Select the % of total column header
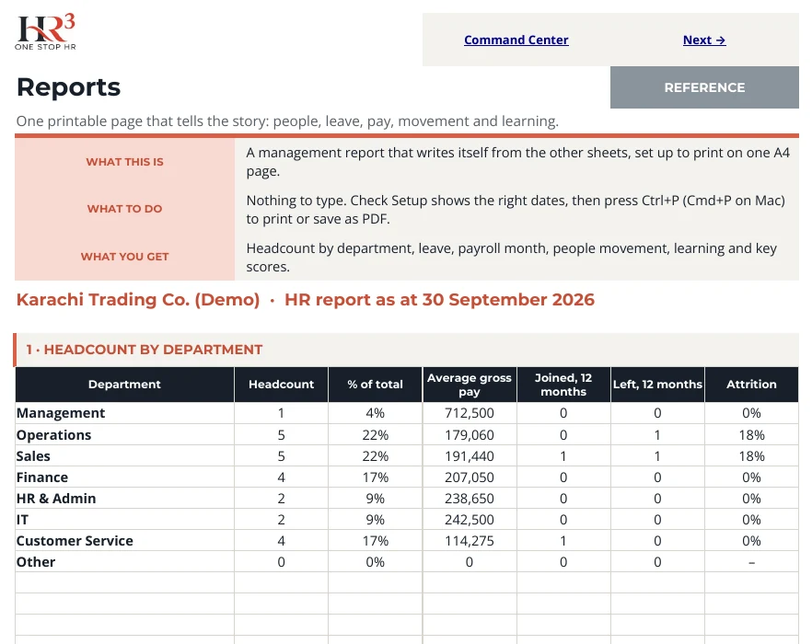The image size is (812, 644). point(375,385)
